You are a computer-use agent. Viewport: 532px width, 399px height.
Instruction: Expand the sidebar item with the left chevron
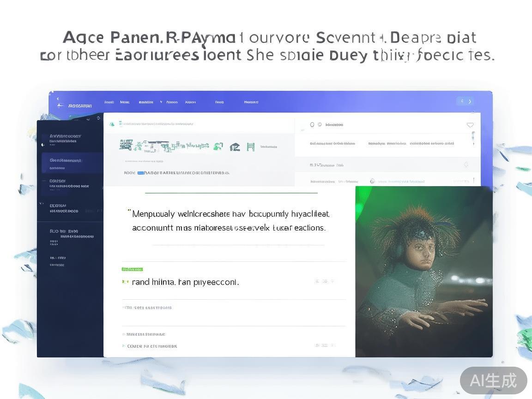pos(41,204)
